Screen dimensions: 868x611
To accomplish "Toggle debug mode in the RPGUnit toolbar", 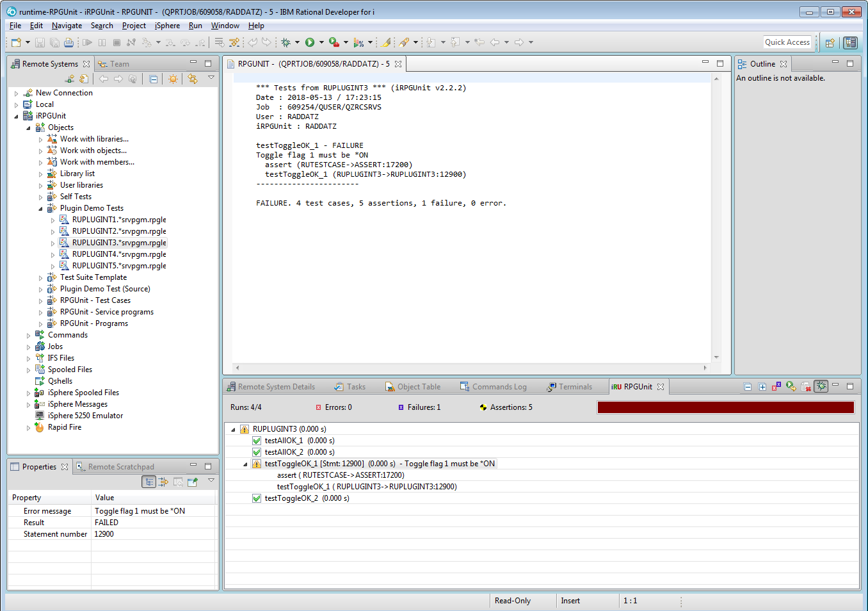I will [x=821, y=386].
